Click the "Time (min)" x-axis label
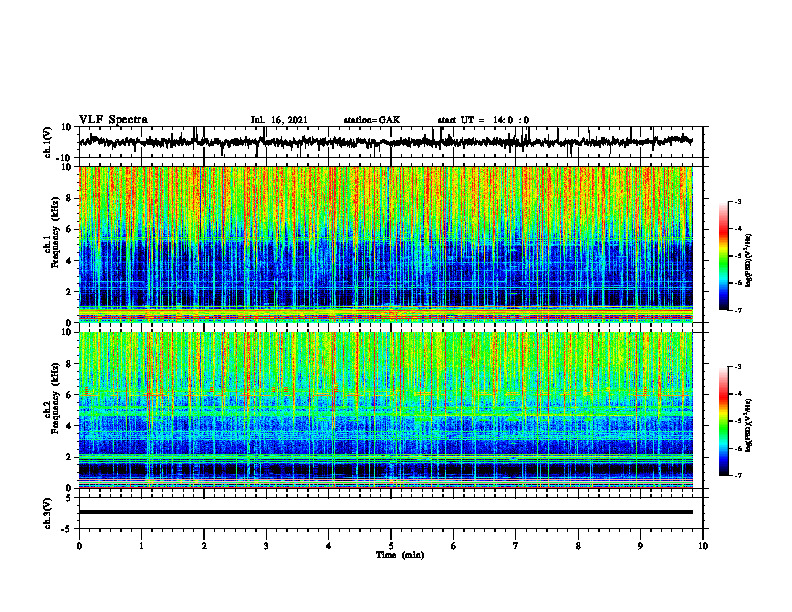Image resolution: width=792 pixels, height=612 pixels. [x=400, y=555]
